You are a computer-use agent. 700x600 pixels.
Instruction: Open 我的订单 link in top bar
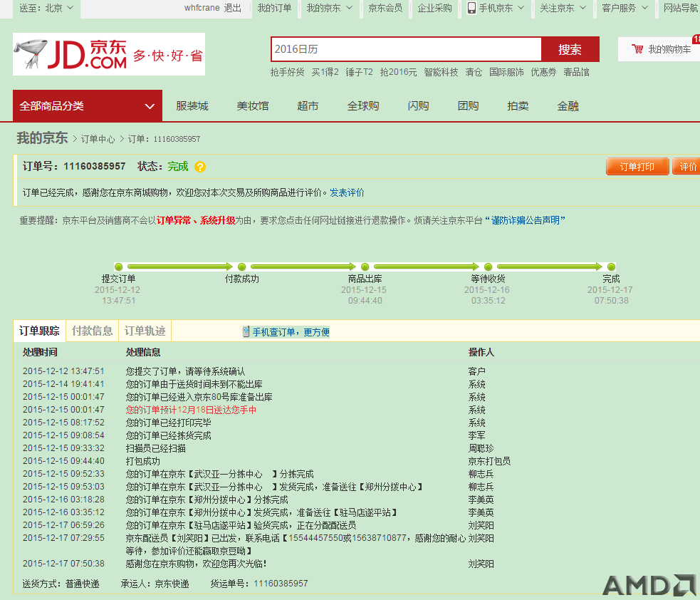point(274,8)
